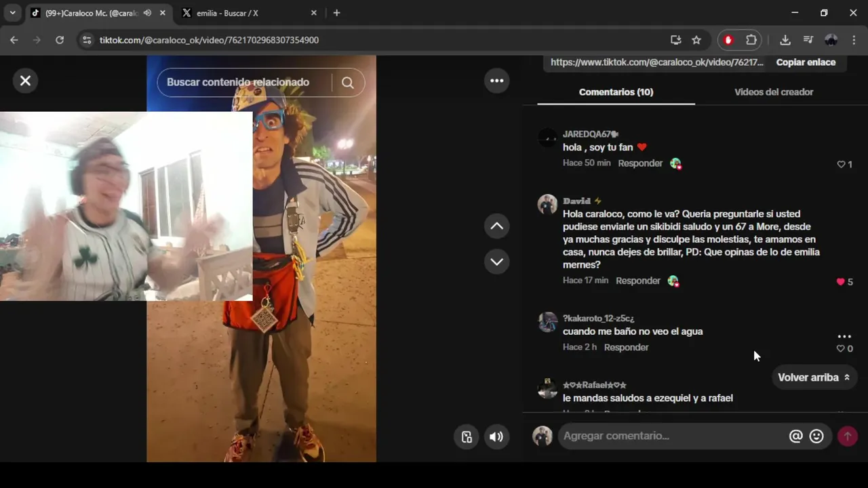Open David's avatar picture
Image resolution: width=868 pixels, height=488 pixels.
[x=547, y=205]
